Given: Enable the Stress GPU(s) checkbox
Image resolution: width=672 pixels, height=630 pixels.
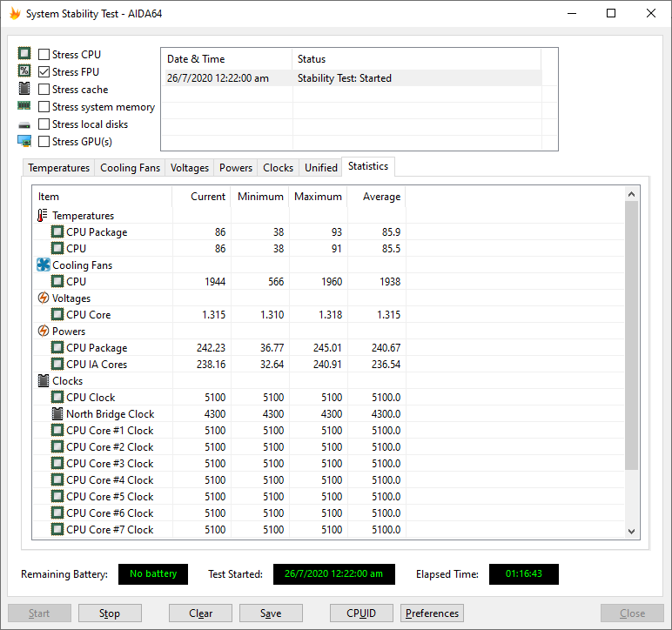Looking at the screenshot, I should 44,141.
